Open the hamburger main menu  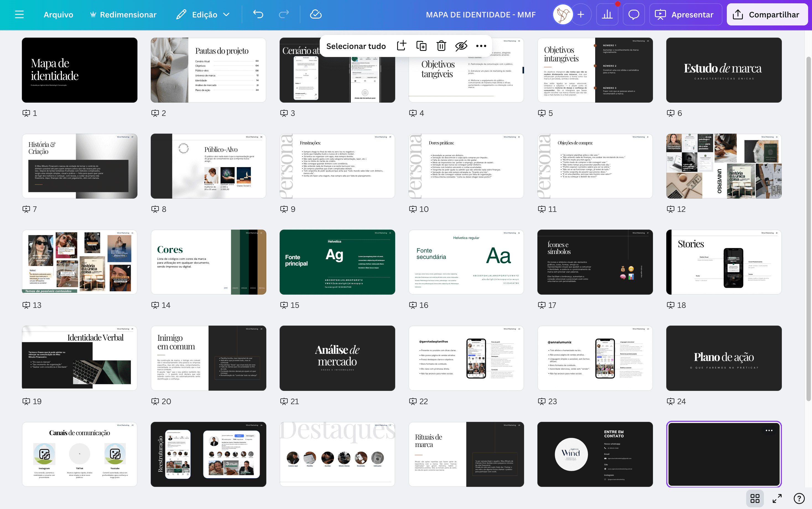pyautogui.click(x=20, y=14)
